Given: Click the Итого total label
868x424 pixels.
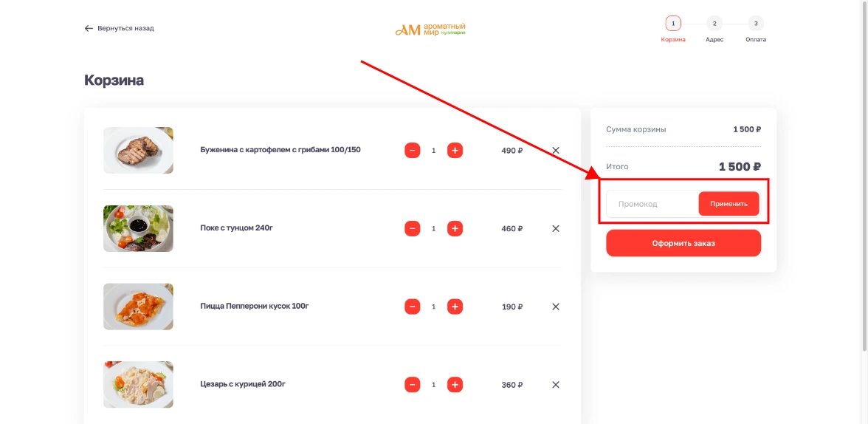Looking at the screenshot, I should [617, 166].
